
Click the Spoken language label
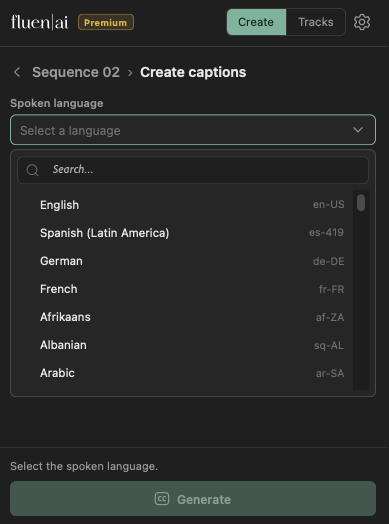pos(57,103)
